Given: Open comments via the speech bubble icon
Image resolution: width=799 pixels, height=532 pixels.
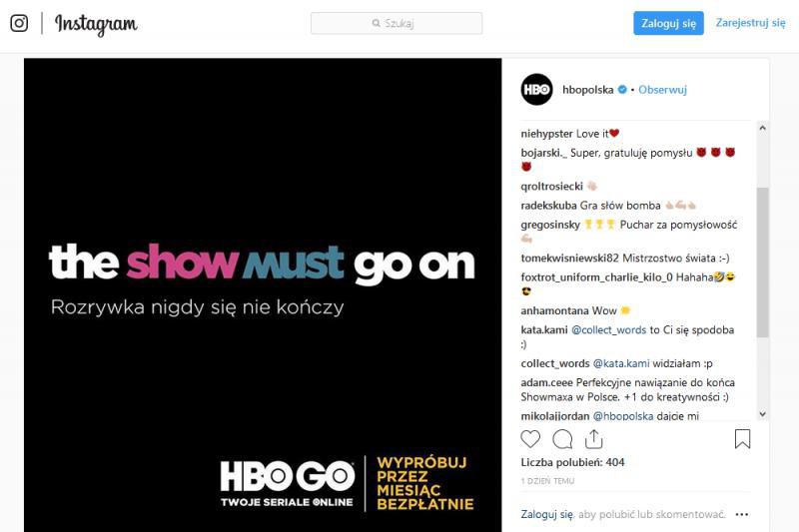Looking at the screenshot, I should pyautogui.click(x=562, y=439).
